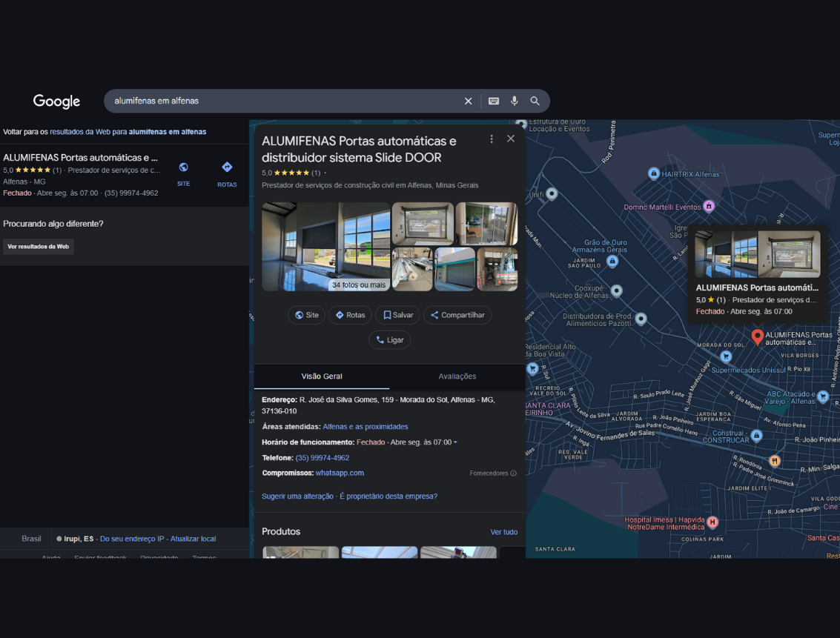Select the Construai CONSTRUCAR map marker
Viewport: 840px width, 638px height.
tap(756, 436)
